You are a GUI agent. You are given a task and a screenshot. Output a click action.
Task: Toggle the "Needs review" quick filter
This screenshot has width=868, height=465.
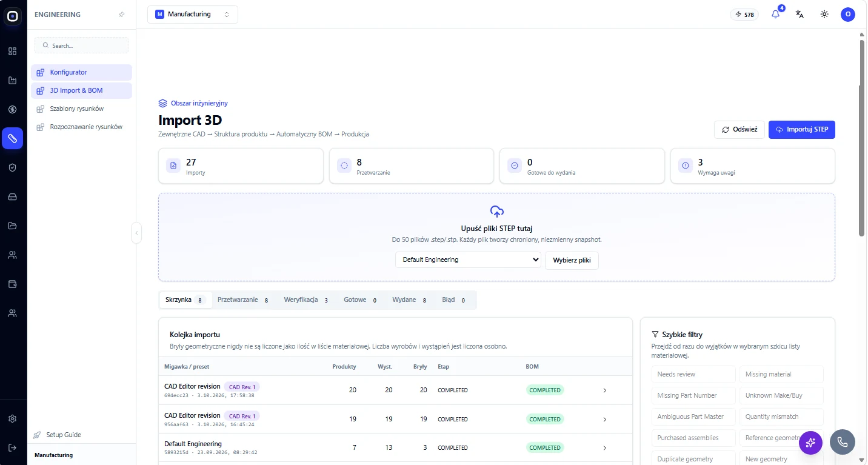point(693,374)
